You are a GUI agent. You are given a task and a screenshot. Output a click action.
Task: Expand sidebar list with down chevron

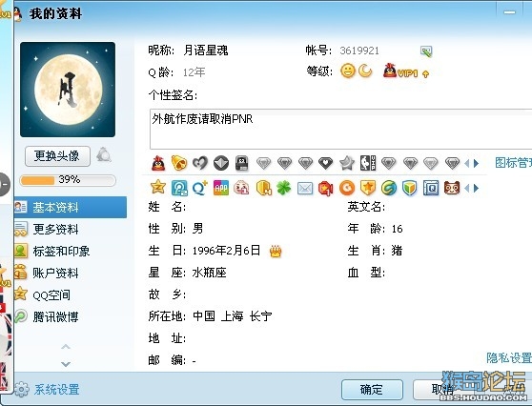pyautogui.click(x=66, y=364)
